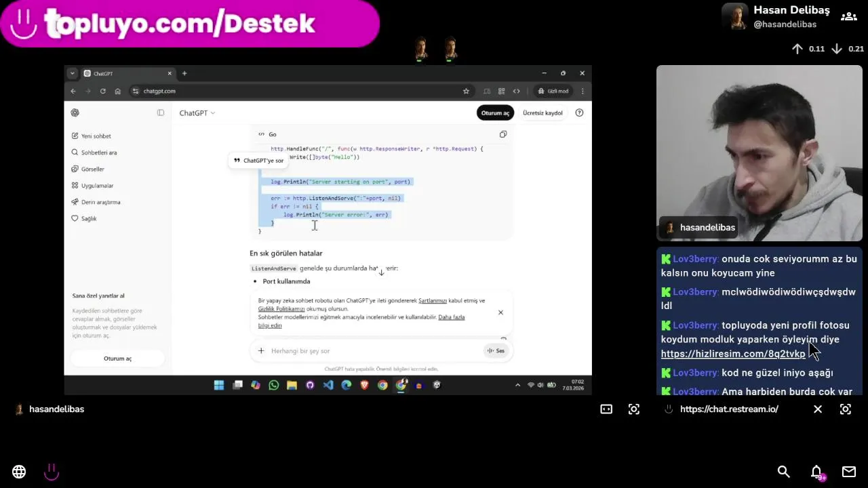This screenshot has width=868, height=488.
Task: Click the site info icon in the address bar
Action: [136, 91]
